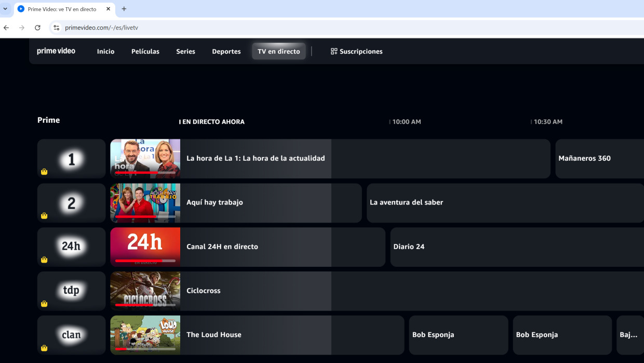Navigate to Inicio
644x363 pixels.
click(105, 51)
